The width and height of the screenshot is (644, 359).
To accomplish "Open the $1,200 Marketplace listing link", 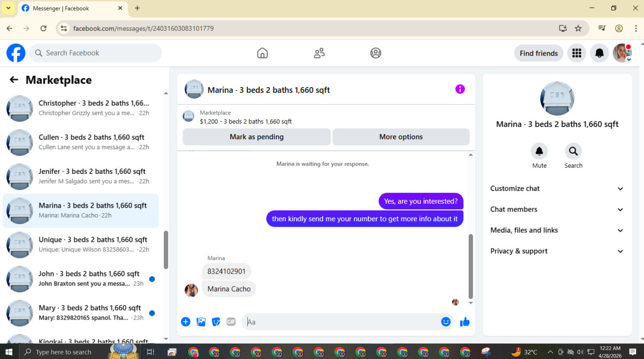I will tap(245, 121).
